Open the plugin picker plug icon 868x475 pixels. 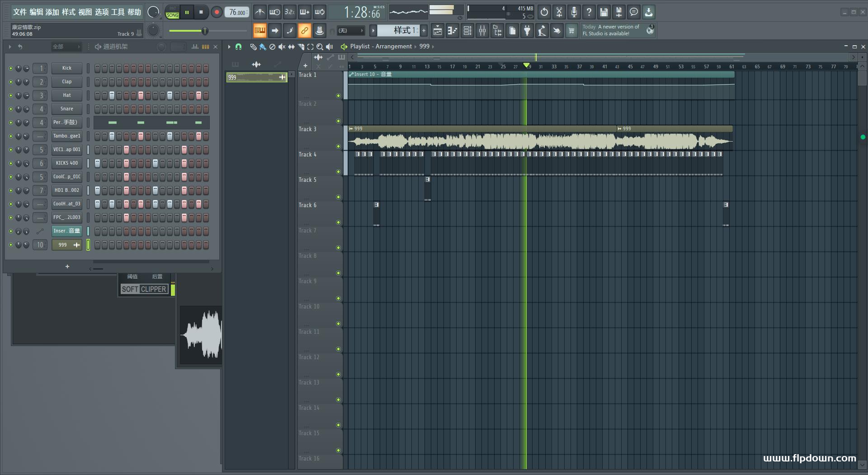click(x=527, y=31)
